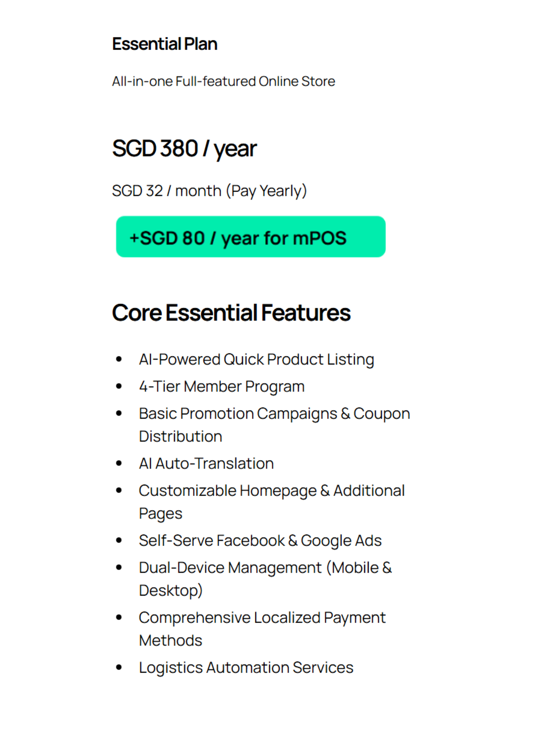Click bullet beside 4-Tier Member Program

coord(119,386)
